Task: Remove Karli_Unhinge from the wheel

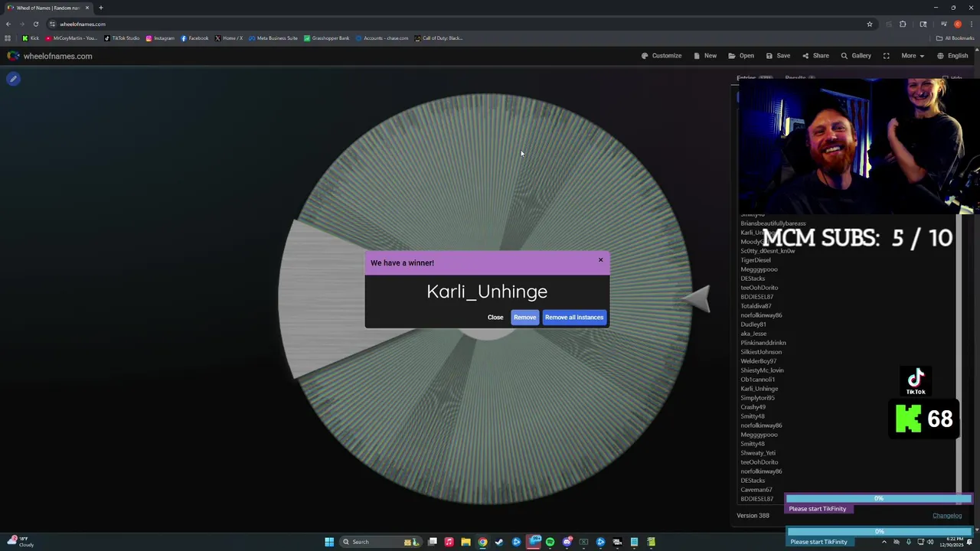Action: click(x=524, y=318)
